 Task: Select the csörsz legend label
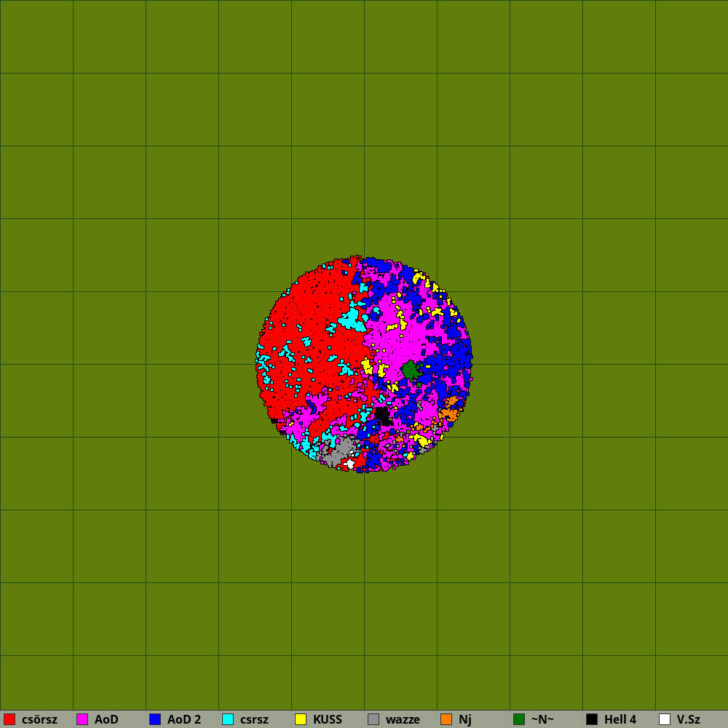[39, 720]
